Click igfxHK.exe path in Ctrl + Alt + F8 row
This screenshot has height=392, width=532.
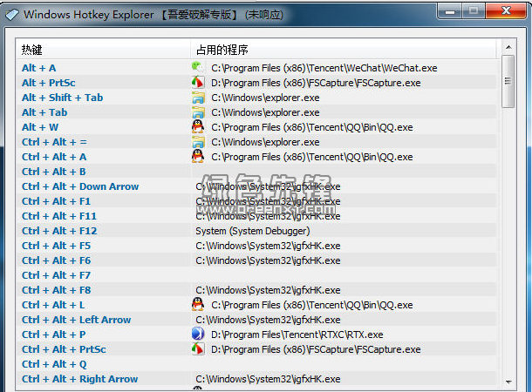[268, 290]
